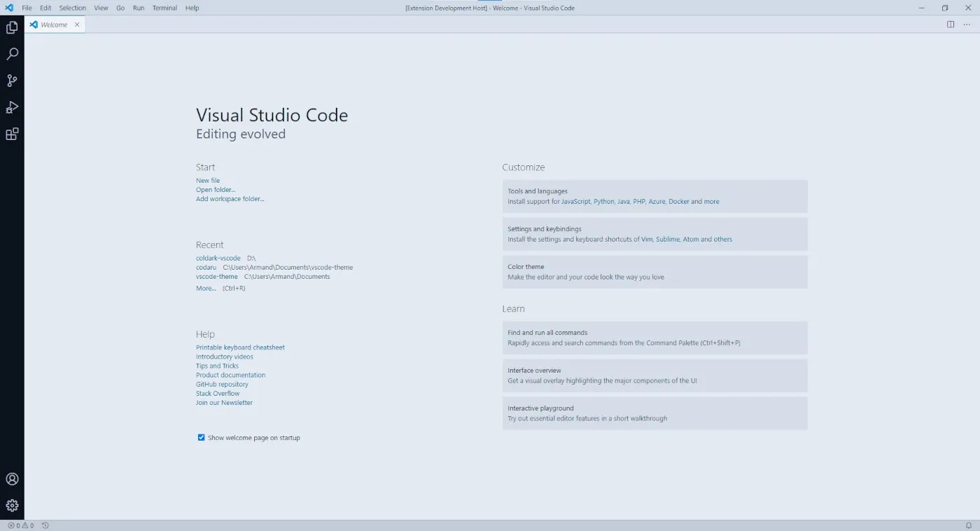Click errors and warnings status indicator
980x531 pixels.
tap(20, 525)
